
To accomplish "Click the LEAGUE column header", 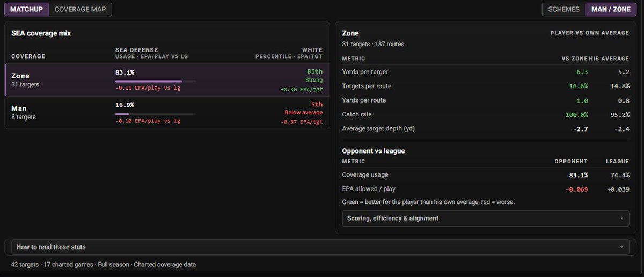I will click(618, 161).
